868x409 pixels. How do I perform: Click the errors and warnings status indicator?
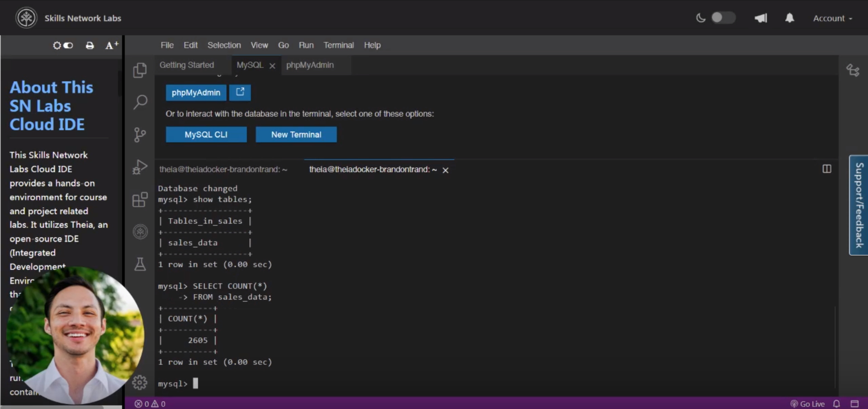click(x=150, y=404)
